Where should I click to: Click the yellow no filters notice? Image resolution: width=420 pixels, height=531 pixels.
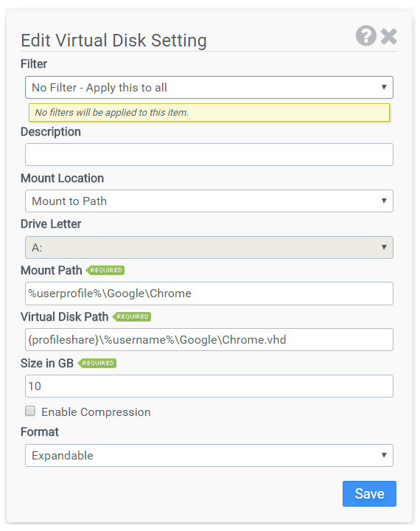pos(209,112)
